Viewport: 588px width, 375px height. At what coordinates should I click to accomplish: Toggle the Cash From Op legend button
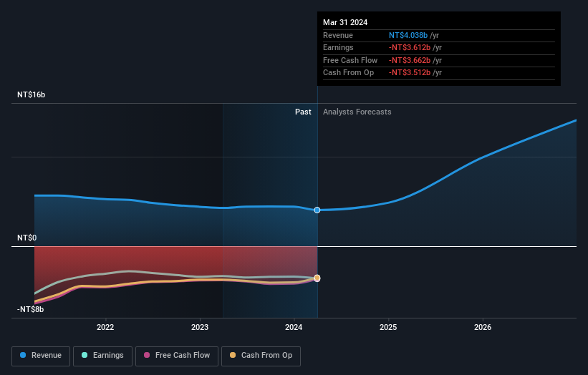(261, 356)
